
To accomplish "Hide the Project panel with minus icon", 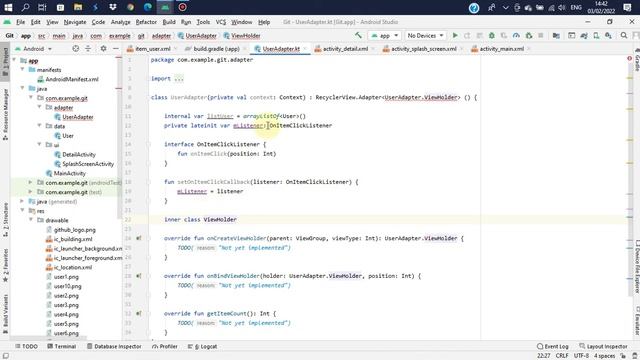I will point(116,49).
